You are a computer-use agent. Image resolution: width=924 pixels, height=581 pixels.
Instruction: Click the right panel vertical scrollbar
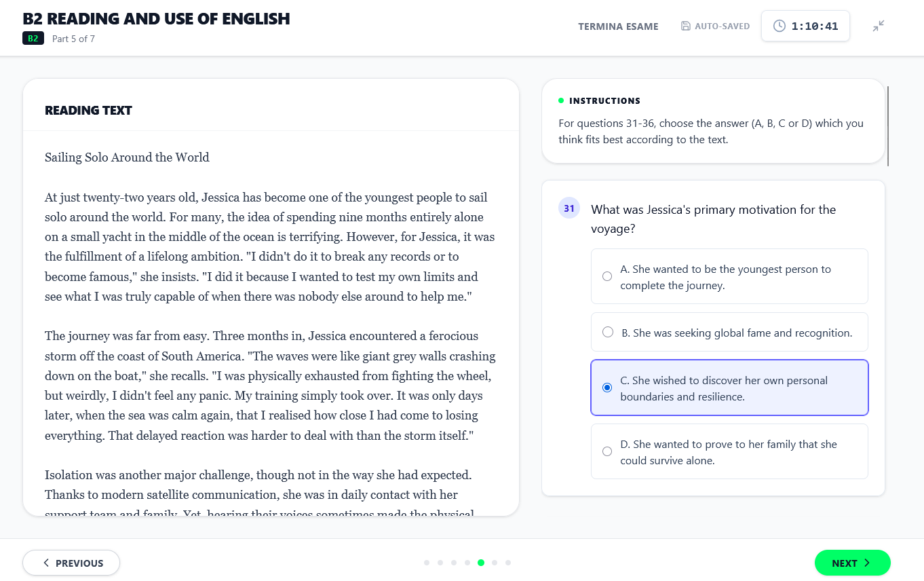tap(888, 126)
